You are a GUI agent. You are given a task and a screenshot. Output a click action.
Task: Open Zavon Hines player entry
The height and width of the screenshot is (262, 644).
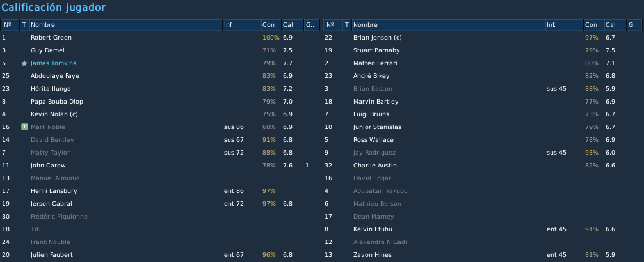(373, 255)
